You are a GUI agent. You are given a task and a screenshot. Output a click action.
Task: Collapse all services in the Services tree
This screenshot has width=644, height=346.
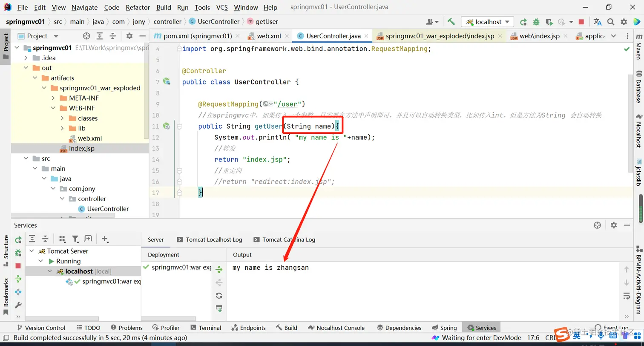tap(45, 239)
